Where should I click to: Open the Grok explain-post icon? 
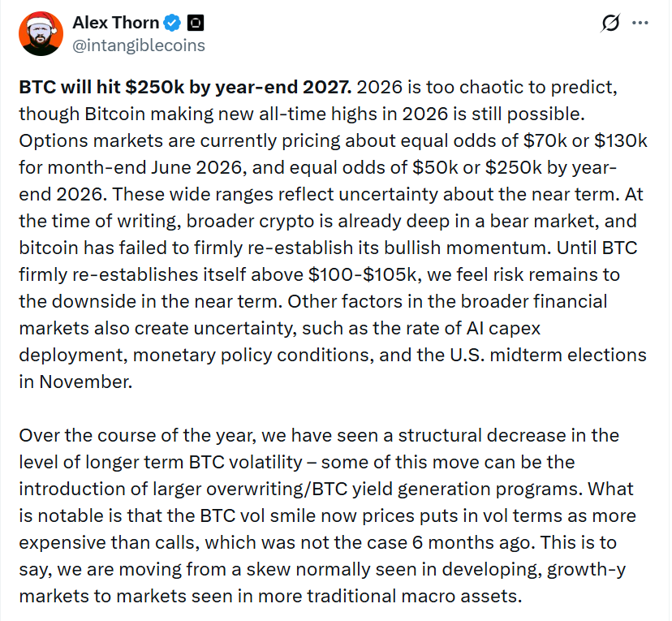tap(610, 24)
